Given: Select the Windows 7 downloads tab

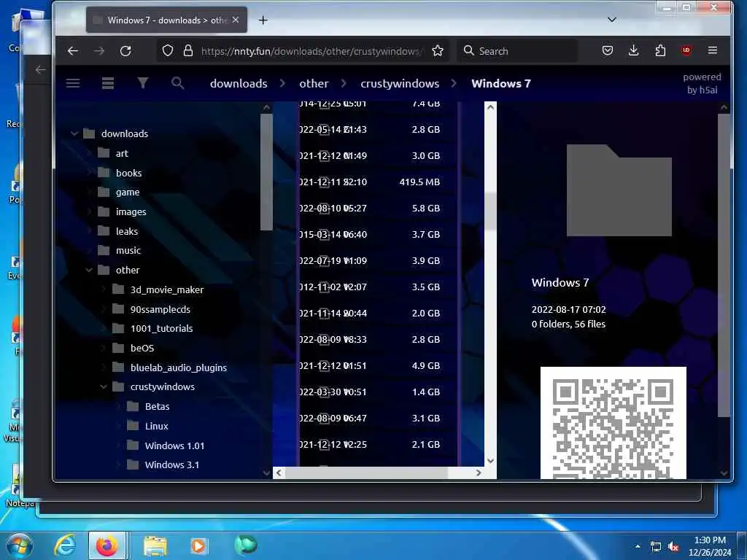Looking at the screenshot, I should [166, 20].
